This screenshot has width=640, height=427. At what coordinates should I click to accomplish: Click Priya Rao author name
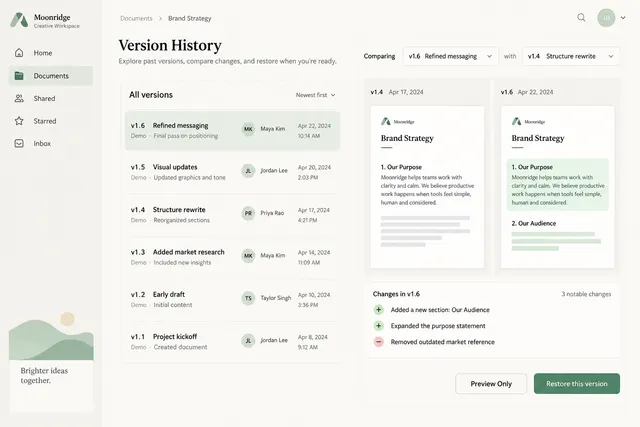pos(272,213)
